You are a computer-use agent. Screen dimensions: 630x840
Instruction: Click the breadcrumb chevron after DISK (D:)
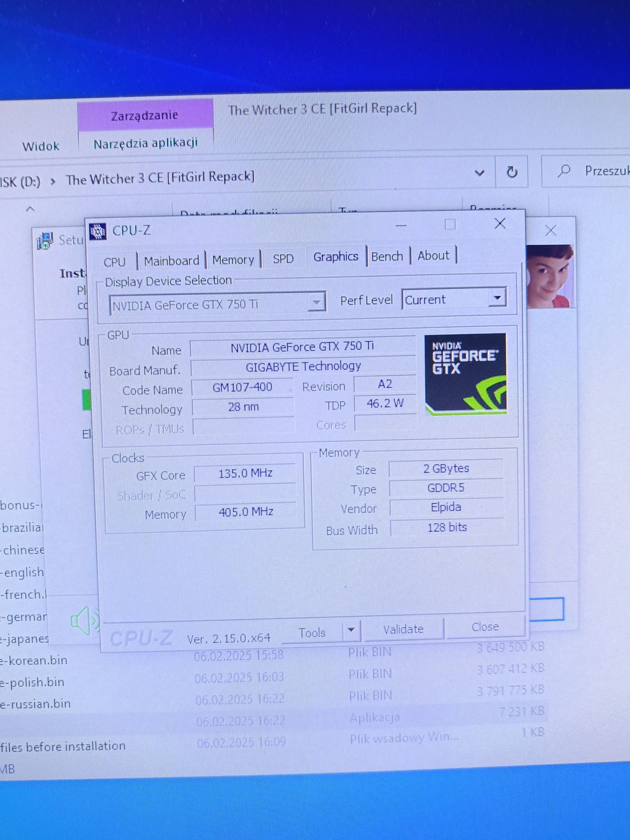click(x=53, y=181)
